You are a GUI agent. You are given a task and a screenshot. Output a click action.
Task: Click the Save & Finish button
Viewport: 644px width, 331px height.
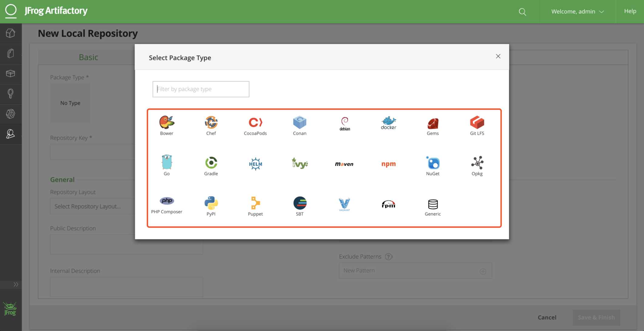click(x=596, y=317)
